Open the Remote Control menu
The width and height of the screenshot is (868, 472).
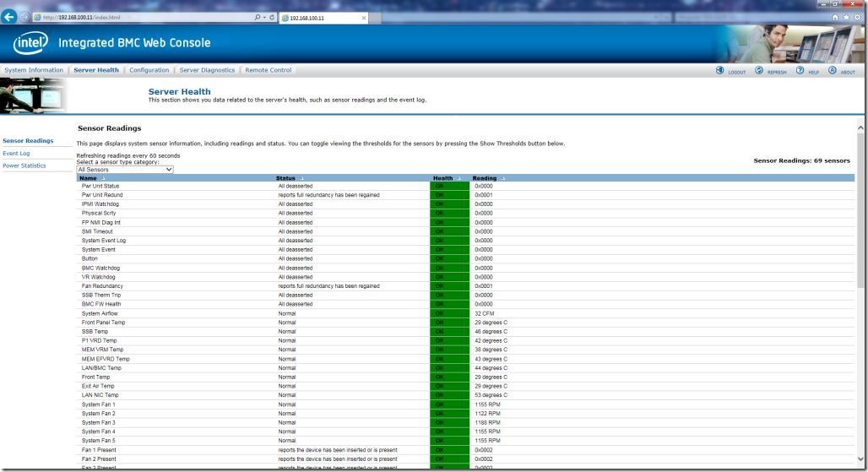[269, 70]
